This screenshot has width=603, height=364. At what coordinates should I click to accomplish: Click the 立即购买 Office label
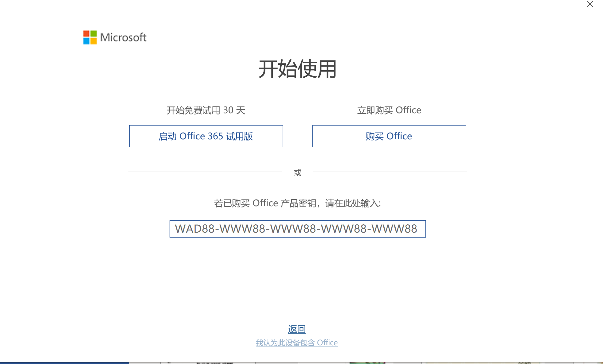coord(389,110)
